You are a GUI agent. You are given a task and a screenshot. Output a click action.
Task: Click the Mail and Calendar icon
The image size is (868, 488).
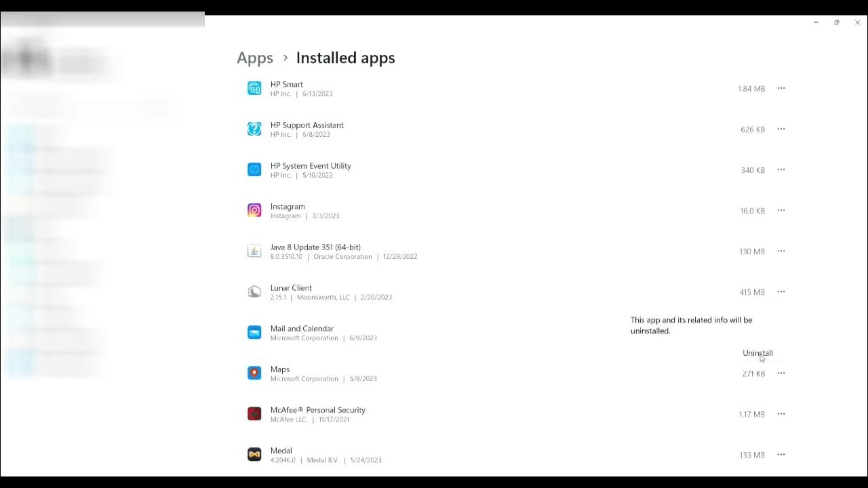(x=254, y=332)
